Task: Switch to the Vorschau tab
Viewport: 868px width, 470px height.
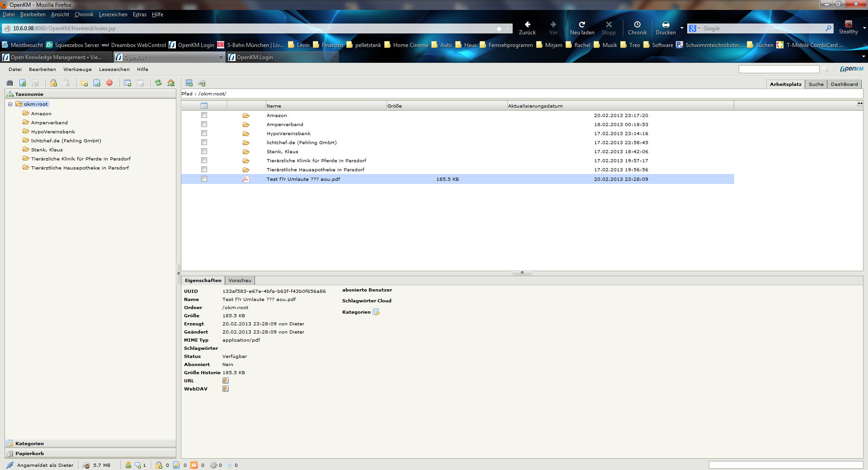Action: point(240,281)
